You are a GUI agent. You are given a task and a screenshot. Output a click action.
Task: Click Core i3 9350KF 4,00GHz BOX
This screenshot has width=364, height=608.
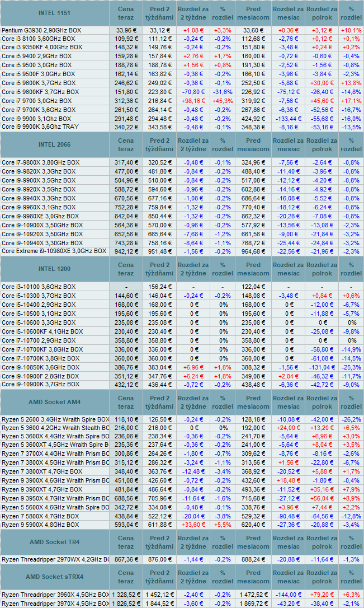coord(42,47)
